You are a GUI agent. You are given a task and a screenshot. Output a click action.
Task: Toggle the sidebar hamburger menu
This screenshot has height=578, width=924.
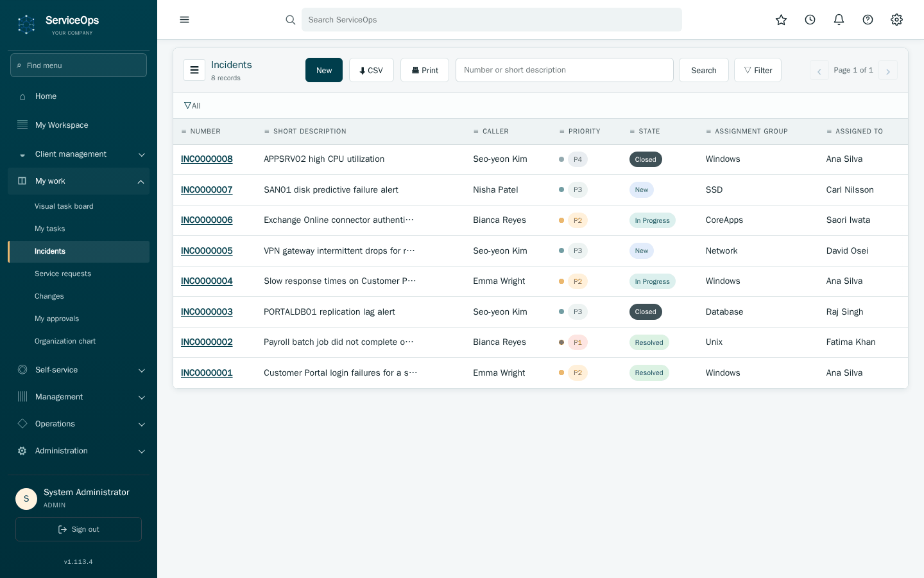pyautogui.click(x=184, y=19)
